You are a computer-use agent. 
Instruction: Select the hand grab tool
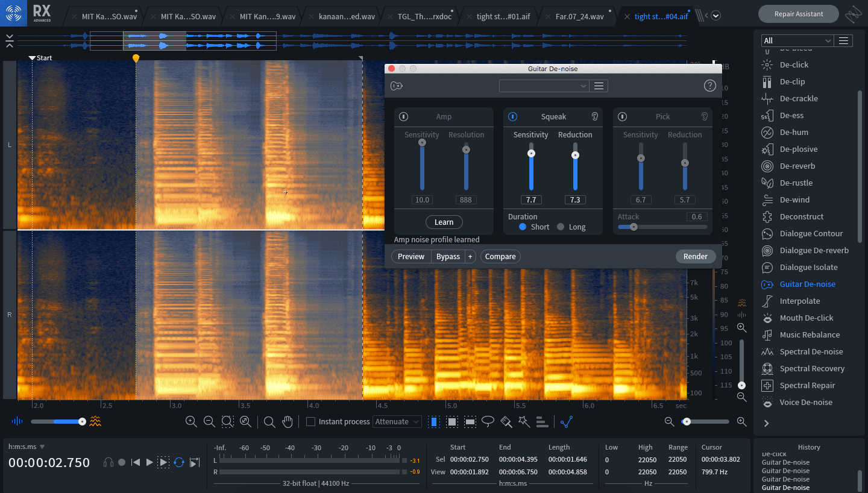[x=288, y=422]
